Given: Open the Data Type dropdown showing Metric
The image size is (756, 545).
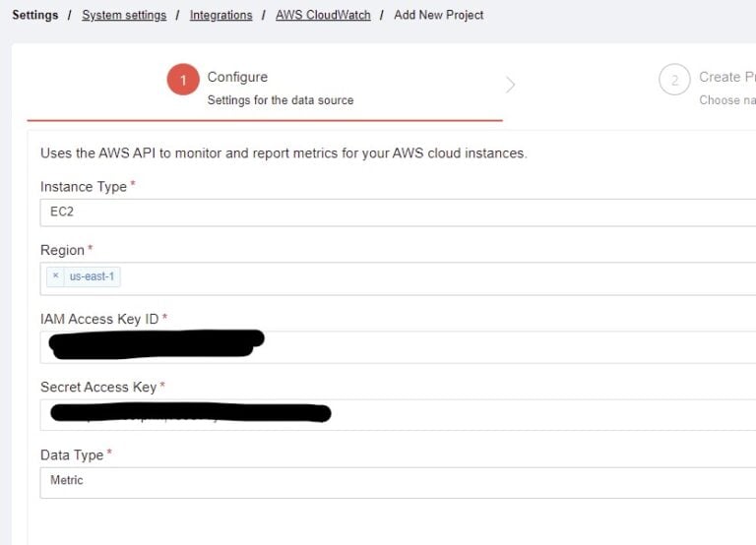Looking at the screenshot, I should click(394, 481).
